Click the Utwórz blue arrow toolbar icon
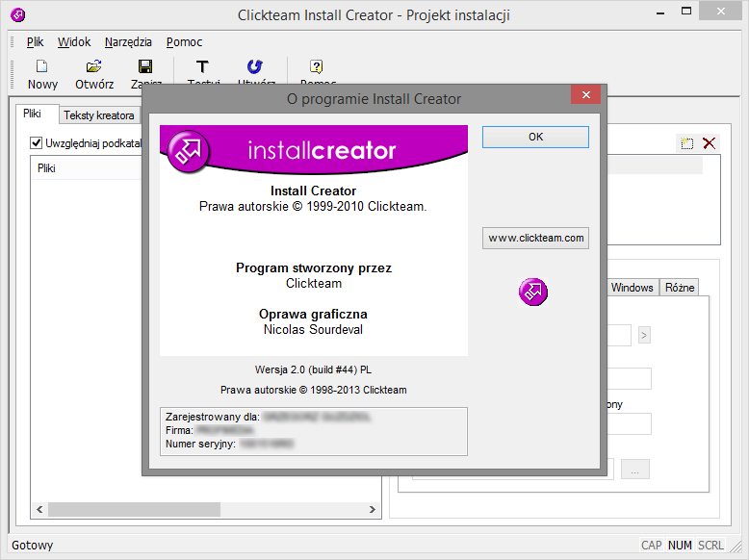749x560 pixels. coord(254,66)
